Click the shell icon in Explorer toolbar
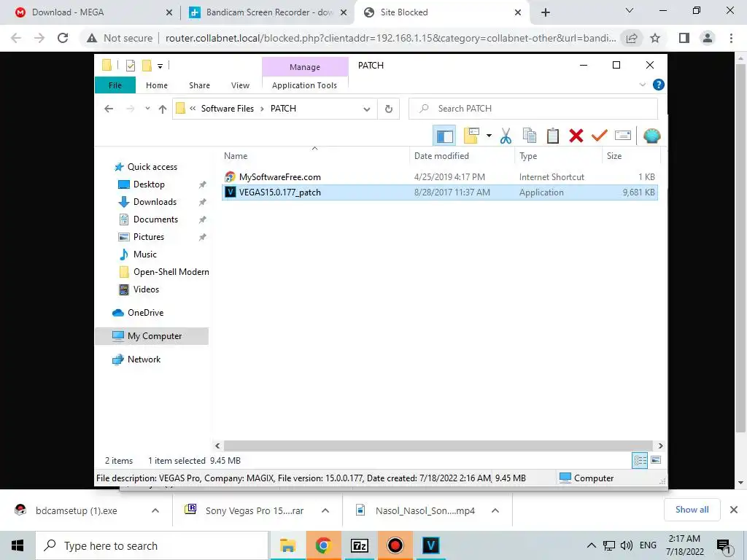 651,136
